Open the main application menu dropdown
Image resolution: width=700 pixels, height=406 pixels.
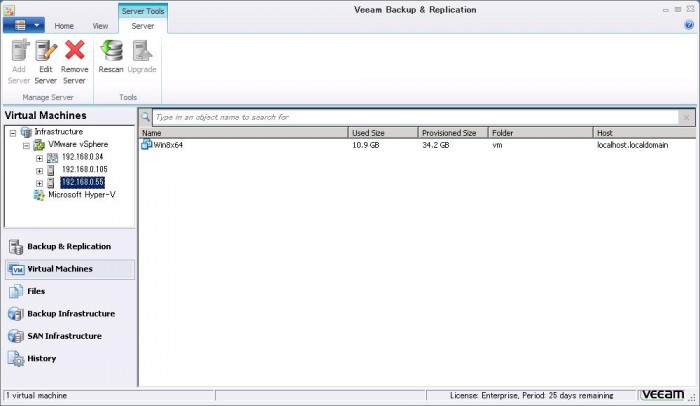click(23, 24)
